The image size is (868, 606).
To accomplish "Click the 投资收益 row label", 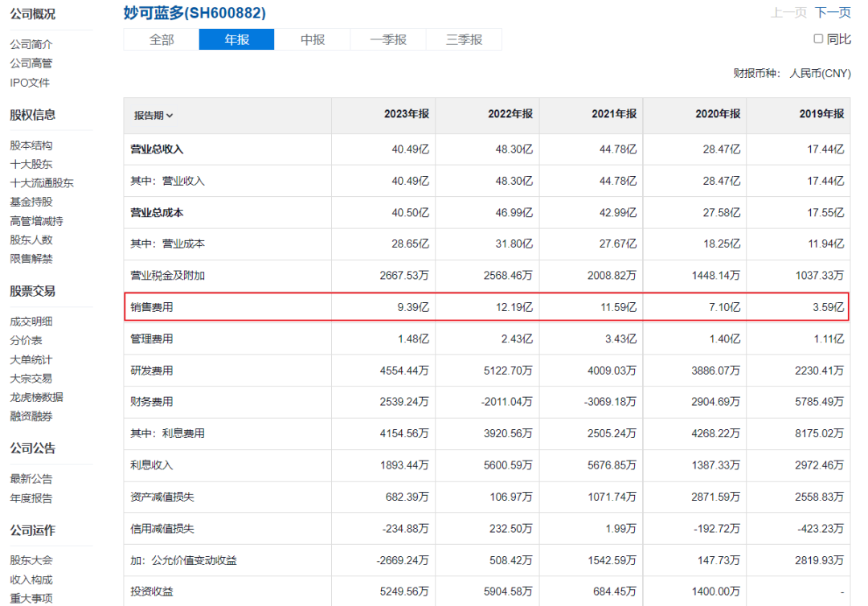I will [x=152, y=592].
